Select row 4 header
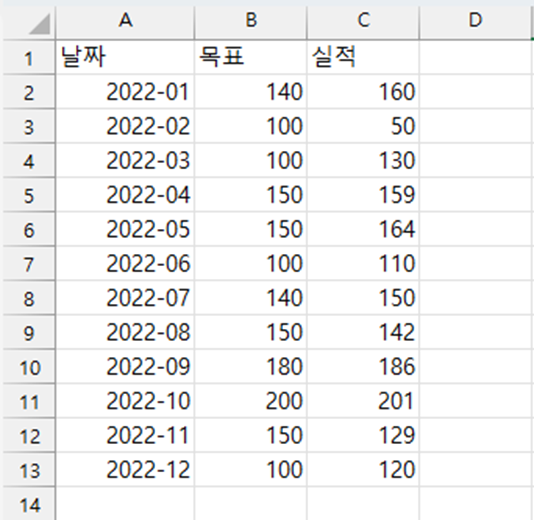The image size is (534, 520). 29,160
